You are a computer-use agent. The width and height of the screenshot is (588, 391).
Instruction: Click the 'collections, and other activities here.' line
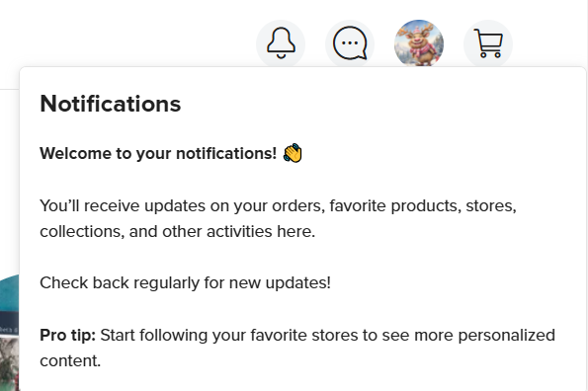click(x=177, y=231)
